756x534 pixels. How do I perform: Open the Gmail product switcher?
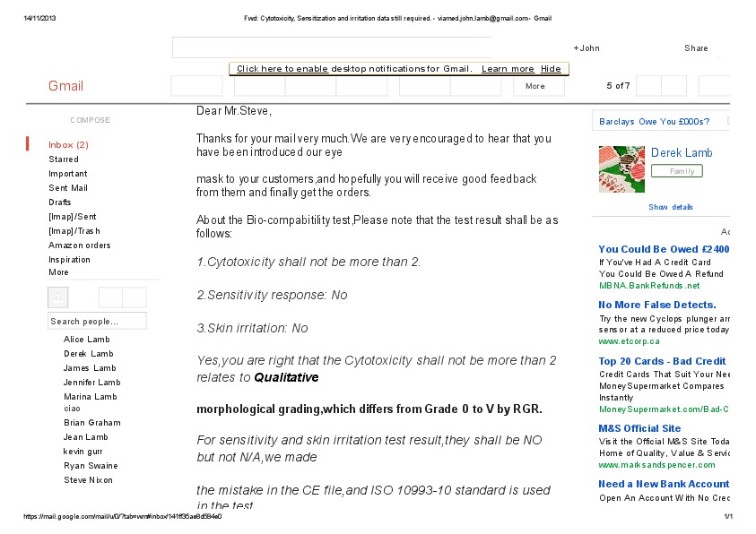tap(65, 86)
